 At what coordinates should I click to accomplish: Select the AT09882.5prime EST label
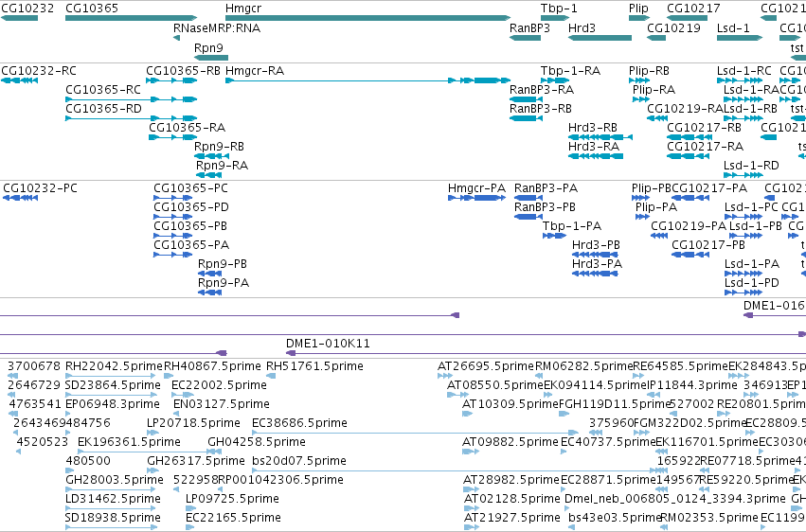coord(510,442)
